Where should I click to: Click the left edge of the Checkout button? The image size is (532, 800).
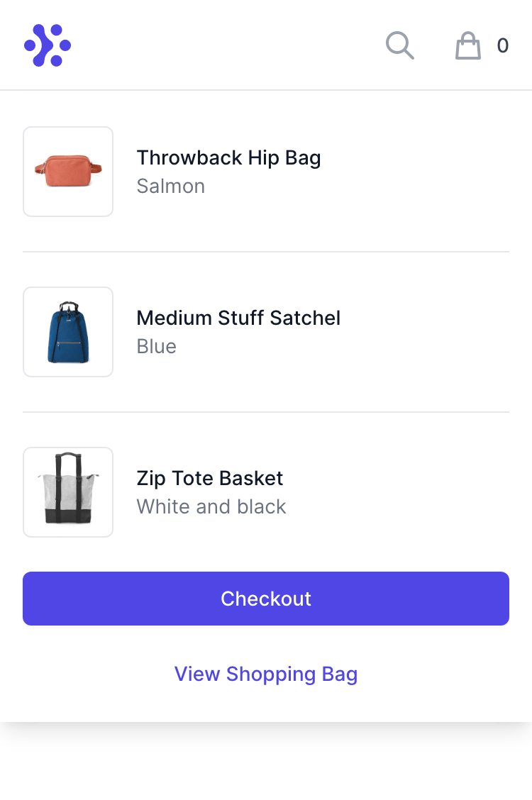click(x=31, y=599)
